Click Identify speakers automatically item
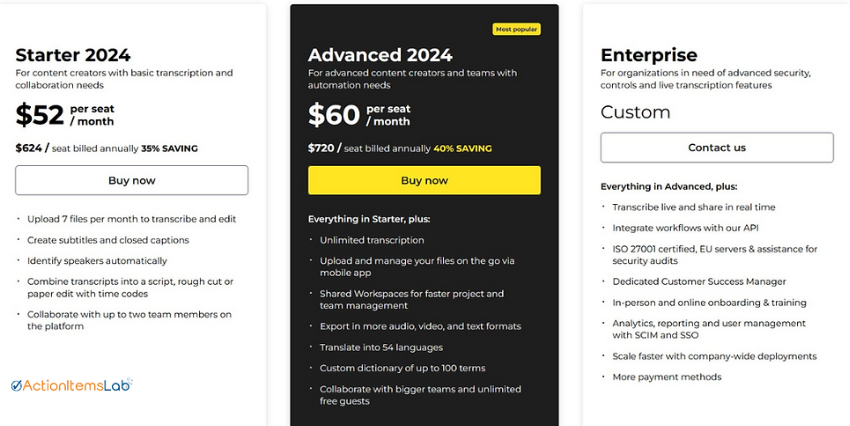Viewport: 850px width, 426px height. [97, 261]
